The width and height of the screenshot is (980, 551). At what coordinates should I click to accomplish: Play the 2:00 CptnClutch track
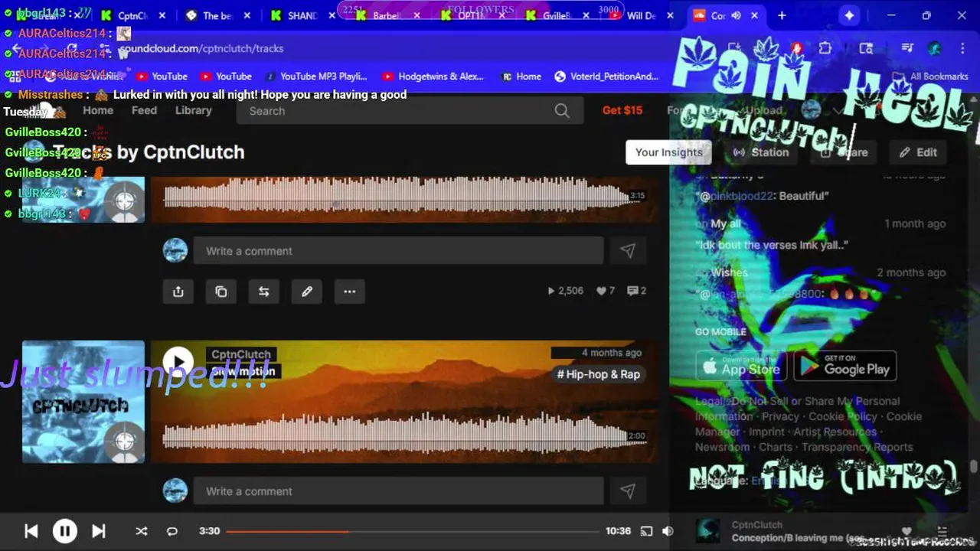[x=178, y=363]
